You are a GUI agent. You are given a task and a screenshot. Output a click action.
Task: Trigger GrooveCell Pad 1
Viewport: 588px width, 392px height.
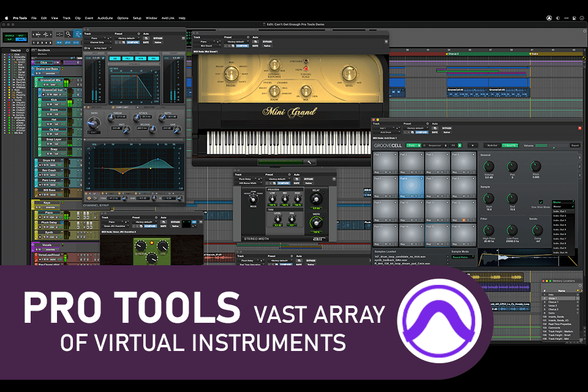point(385,162)
